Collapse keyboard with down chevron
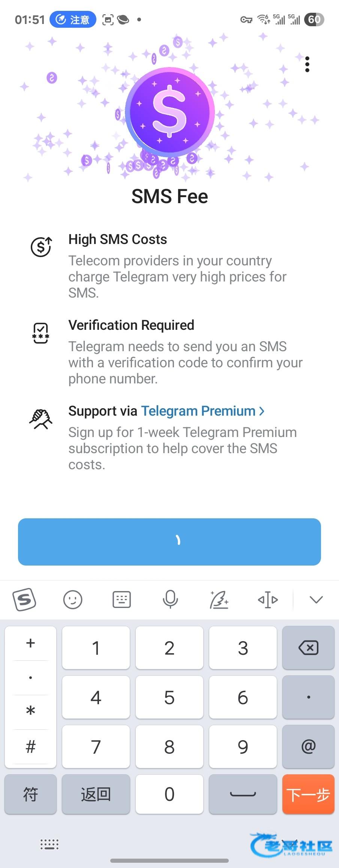This screenshot has width=339, height=868. [x=316, y=600]
